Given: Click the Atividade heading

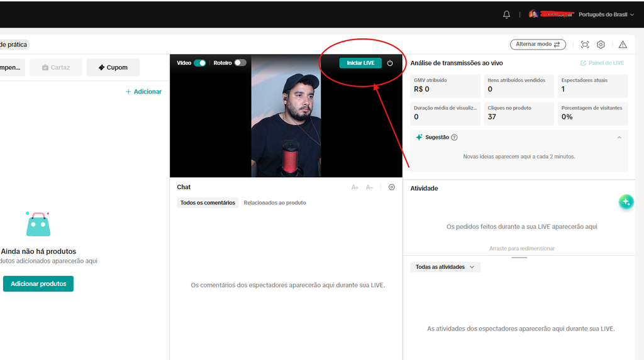Looking at the screenshot, I should 424,188.
